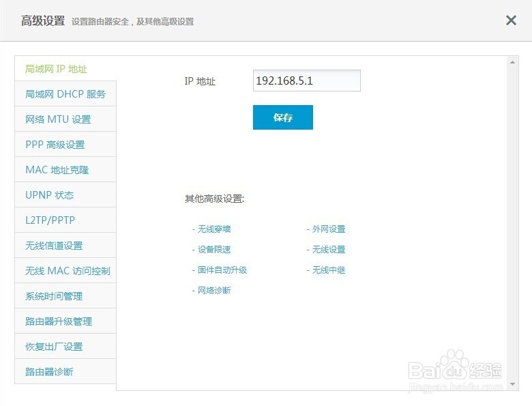Open the 无线穿墙 link
This screenshot has height=406, width=532.
(x=214, y=229)
